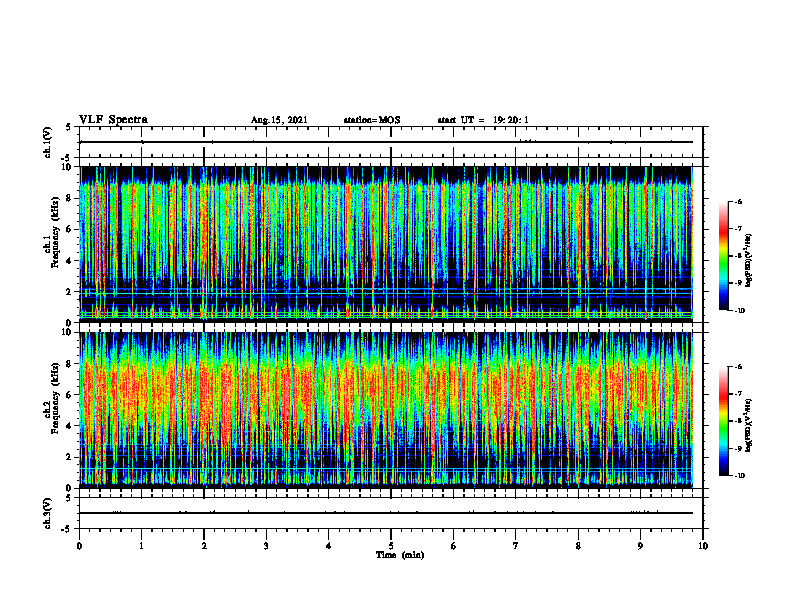Click the 'station=MOS' label
The width and height of the screenshot is (792, 612).
[372, 120]
